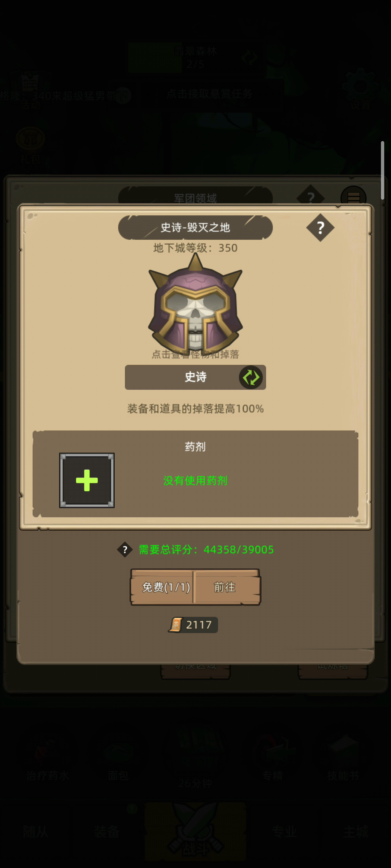Switch to the 主城 bottom tab
Image resolution: width=391 pixels, height=868 pixels.
356,831
